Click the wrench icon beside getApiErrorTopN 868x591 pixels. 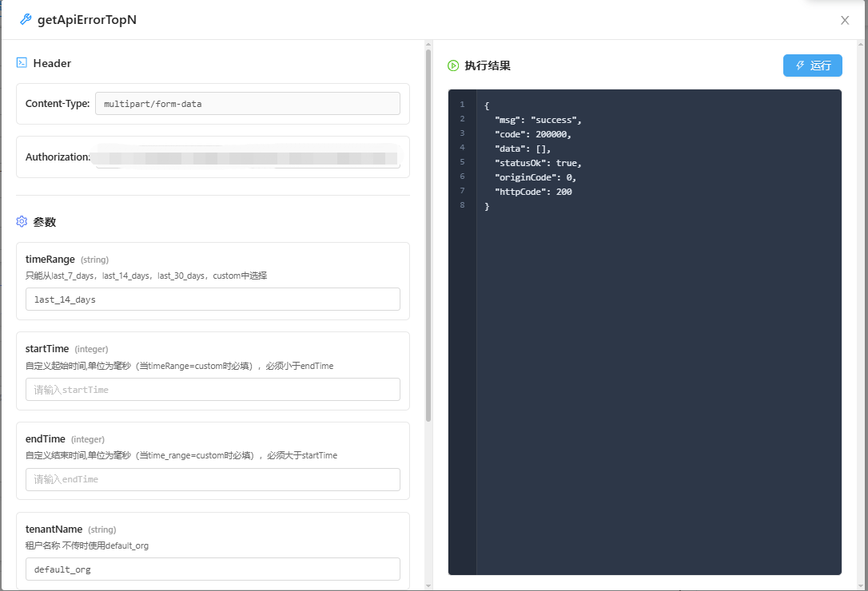coord(26,20)
